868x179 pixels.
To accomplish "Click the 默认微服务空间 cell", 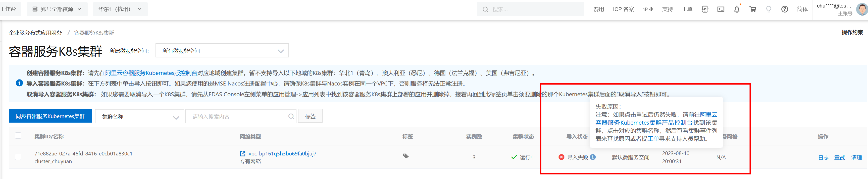I will (630, 157).
